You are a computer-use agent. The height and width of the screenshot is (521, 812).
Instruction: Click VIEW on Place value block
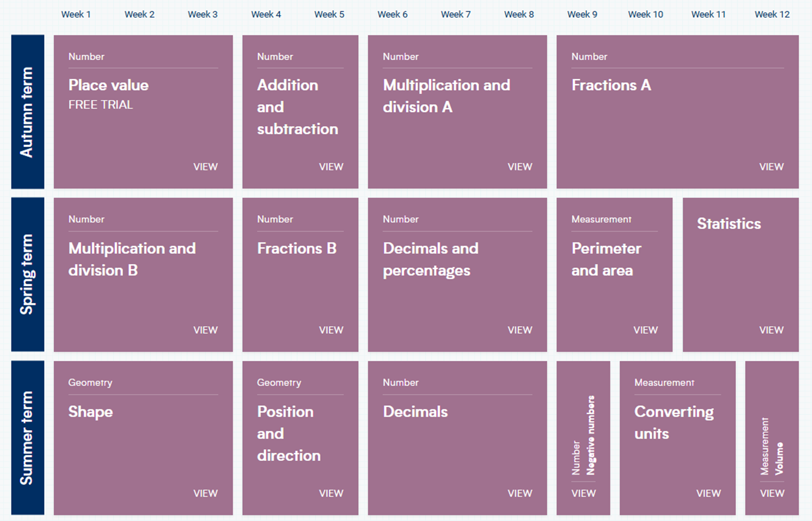pyautogui.click(x=205, y=167)
